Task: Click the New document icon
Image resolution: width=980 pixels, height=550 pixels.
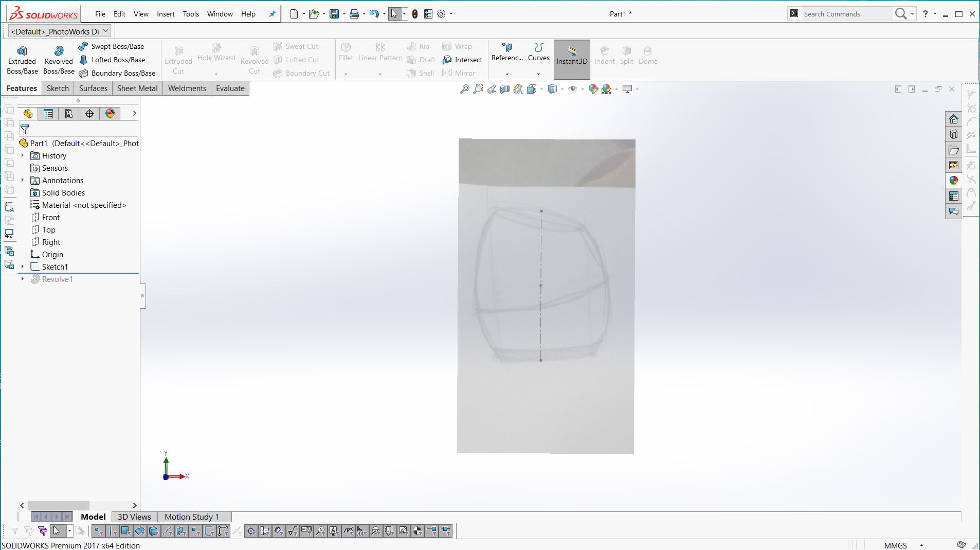Action: click(294, 14)
